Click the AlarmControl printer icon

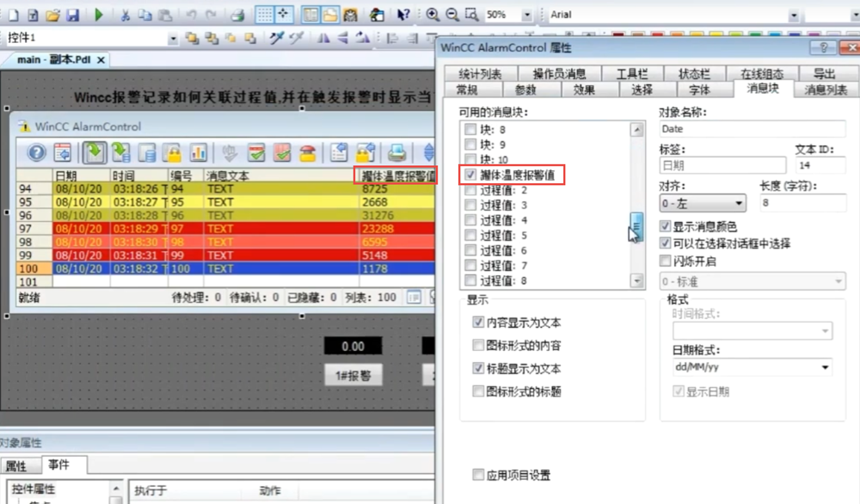(x=396, y=153)
